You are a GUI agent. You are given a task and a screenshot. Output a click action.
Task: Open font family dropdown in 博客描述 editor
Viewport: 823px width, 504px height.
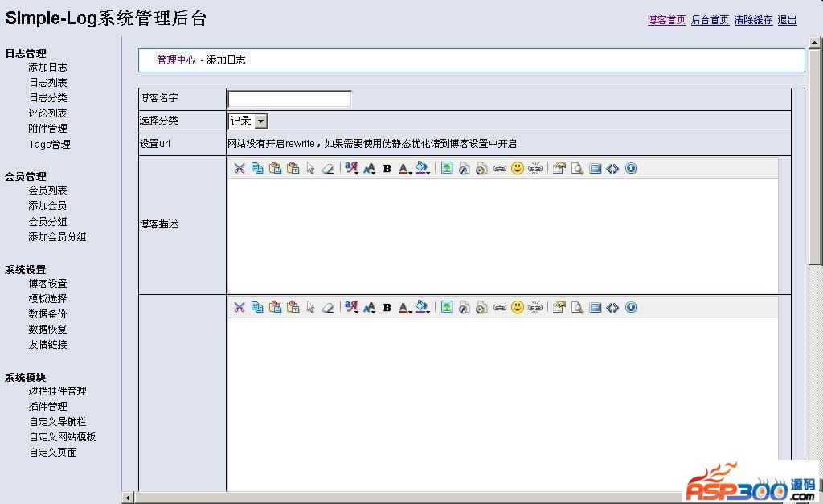[351, 168]
